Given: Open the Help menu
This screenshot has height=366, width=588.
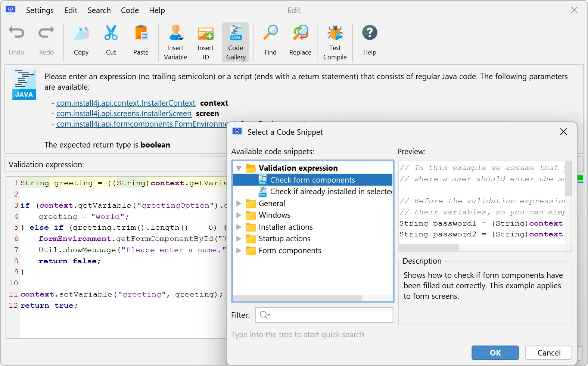Looking at the screenshot, I should point(157,10).
